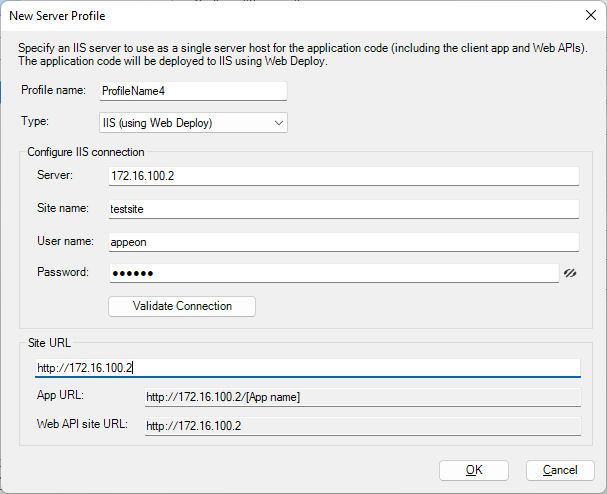Screen dimensions: 607x494
Task: Click the 'Configure IIS connection' group heading
Action: (85, 152)
